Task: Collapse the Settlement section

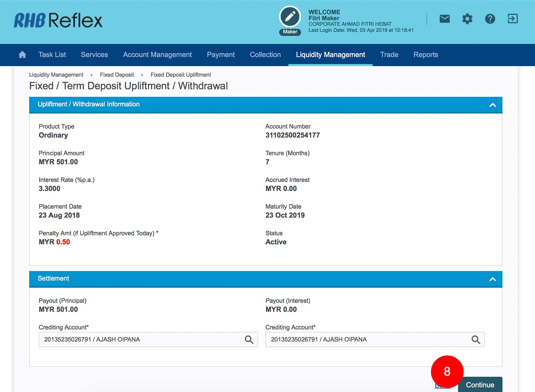Action: (492, 279)
